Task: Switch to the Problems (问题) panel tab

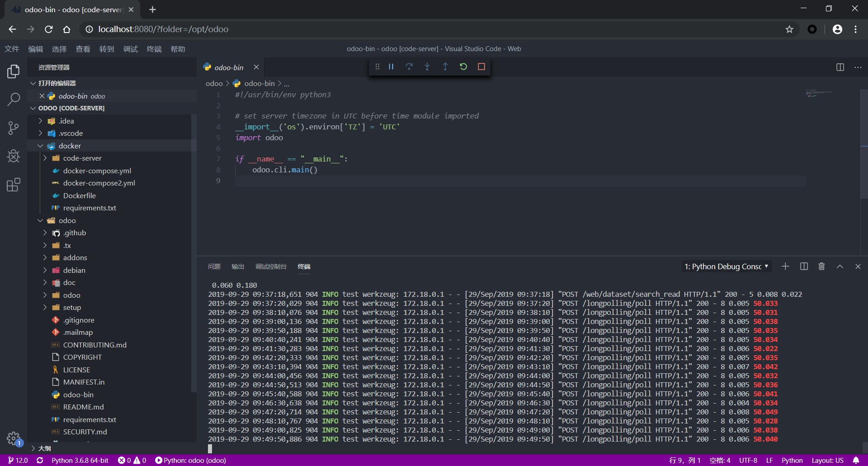Action: click(x=214, y=266)
